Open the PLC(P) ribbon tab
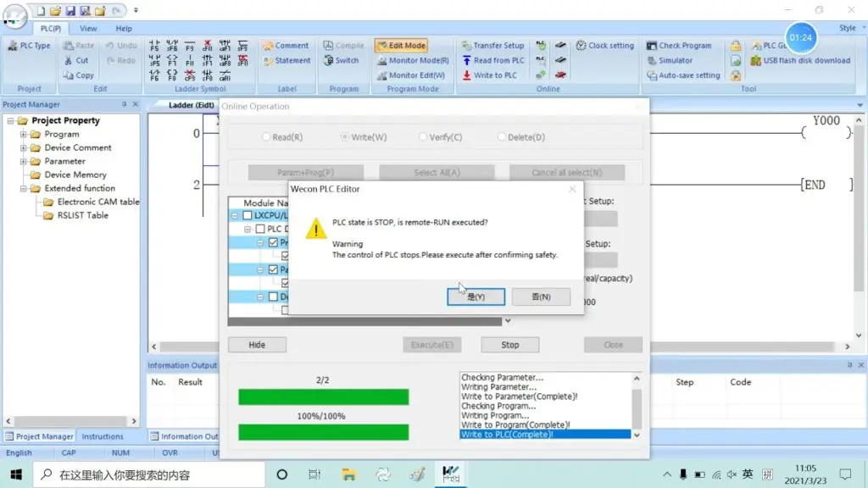The height and width of the screenshot is (488, 868). (50, 28)
